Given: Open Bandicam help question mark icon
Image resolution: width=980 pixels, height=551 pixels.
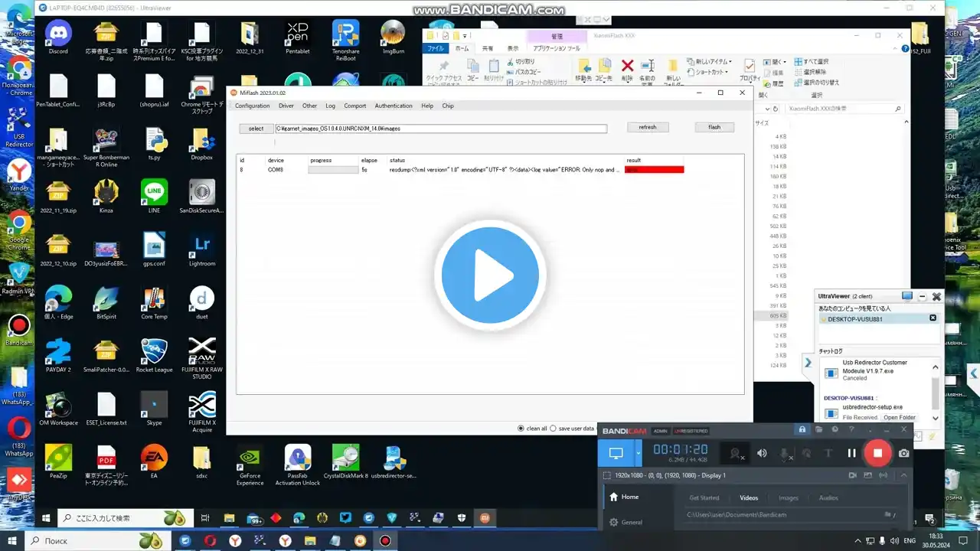Looking at the screenshot, I should click(x=851, y=429).
